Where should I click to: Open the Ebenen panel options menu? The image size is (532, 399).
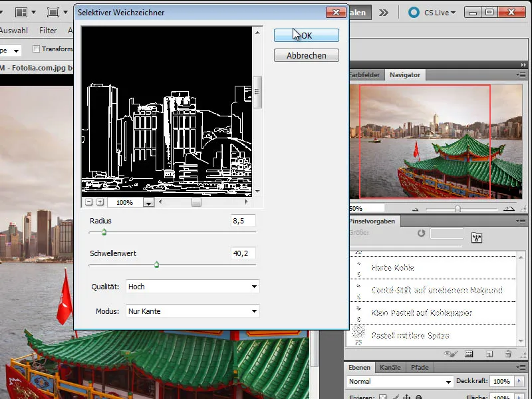(521, 367)
